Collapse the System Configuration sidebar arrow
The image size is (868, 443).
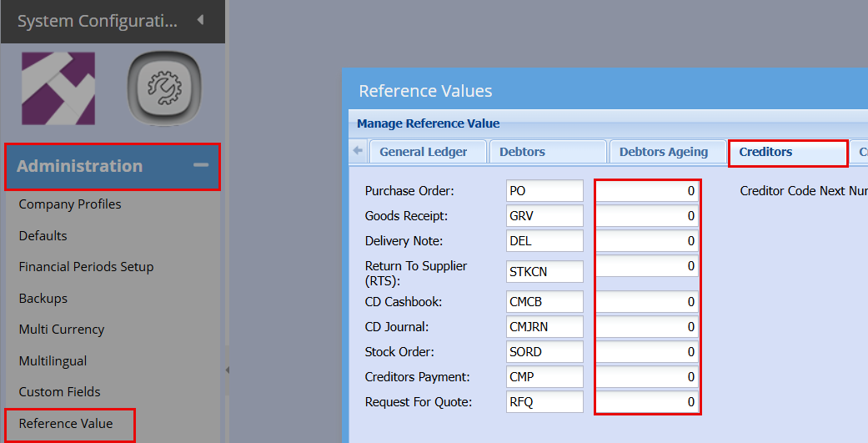(x=200, y=20)
